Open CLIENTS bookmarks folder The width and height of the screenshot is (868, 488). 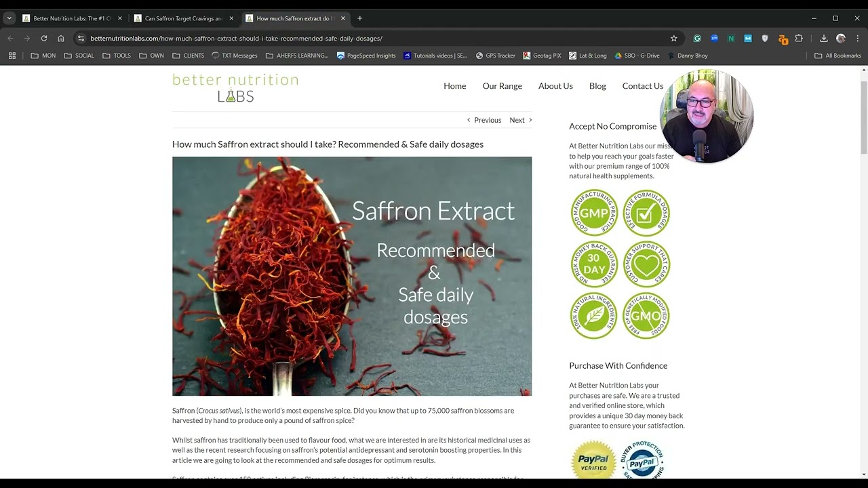pos(189,56)
